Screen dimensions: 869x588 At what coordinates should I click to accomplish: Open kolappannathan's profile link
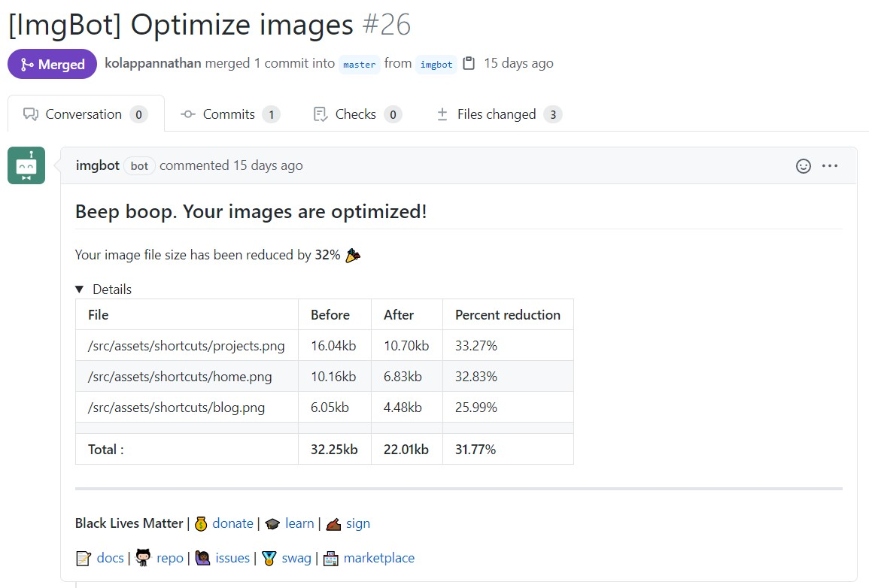click(x=153, y=63)
